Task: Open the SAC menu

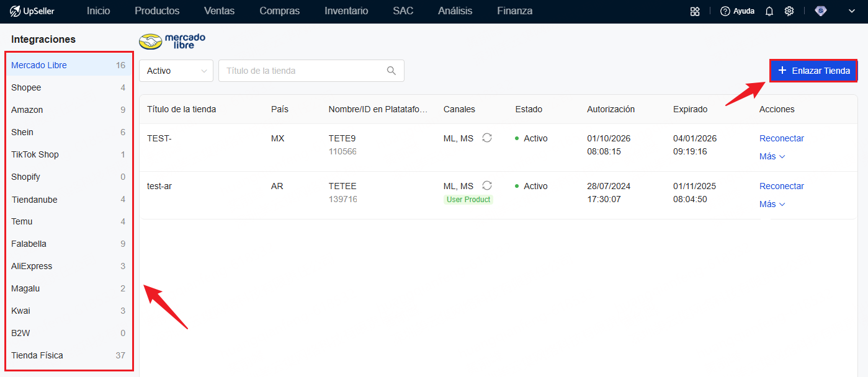Action: click(403, 11)
